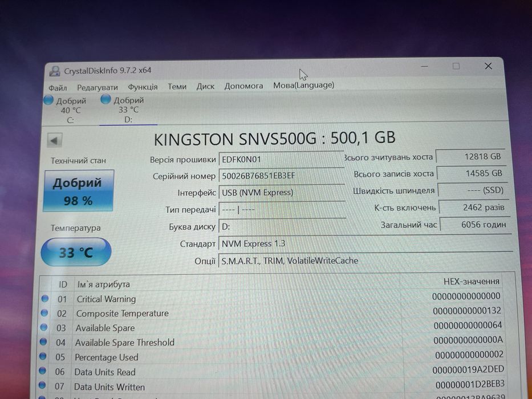
Task: Minimize the CrystalDiskInfo window
Action: (x=424, y=66)
